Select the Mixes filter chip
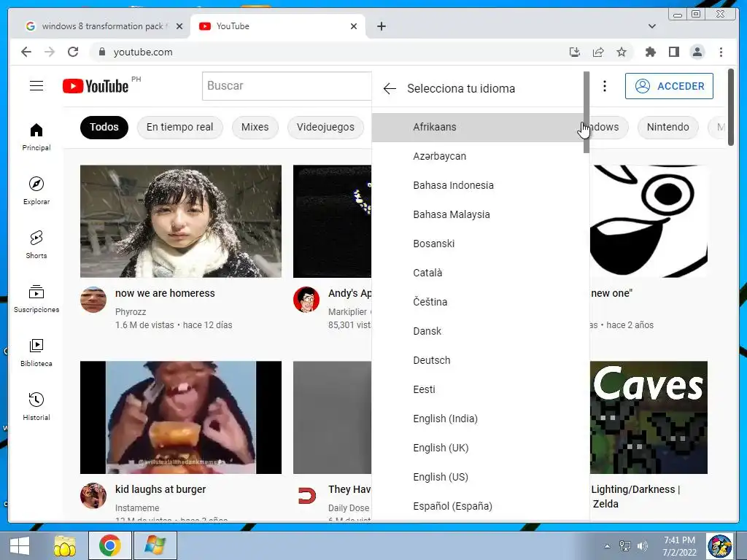This screenshot has width=747, height=560. tap(255, 127)
